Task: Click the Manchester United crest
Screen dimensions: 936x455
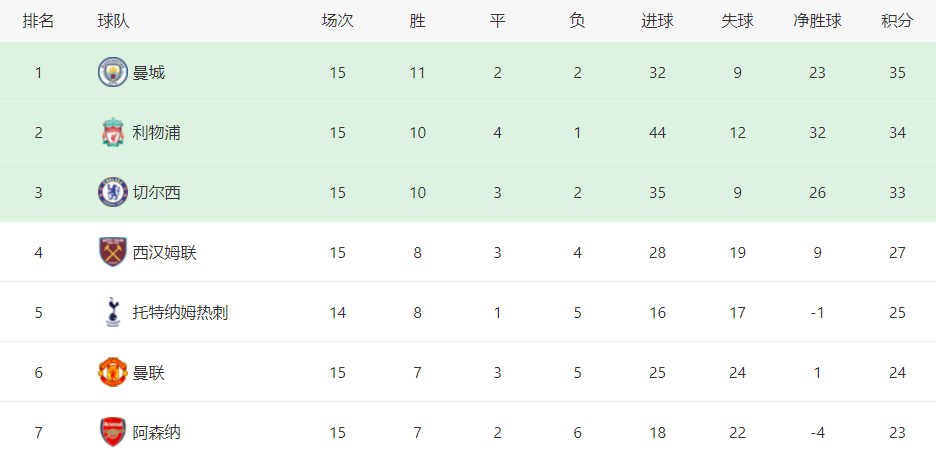Action: click(x=113, y=372)
